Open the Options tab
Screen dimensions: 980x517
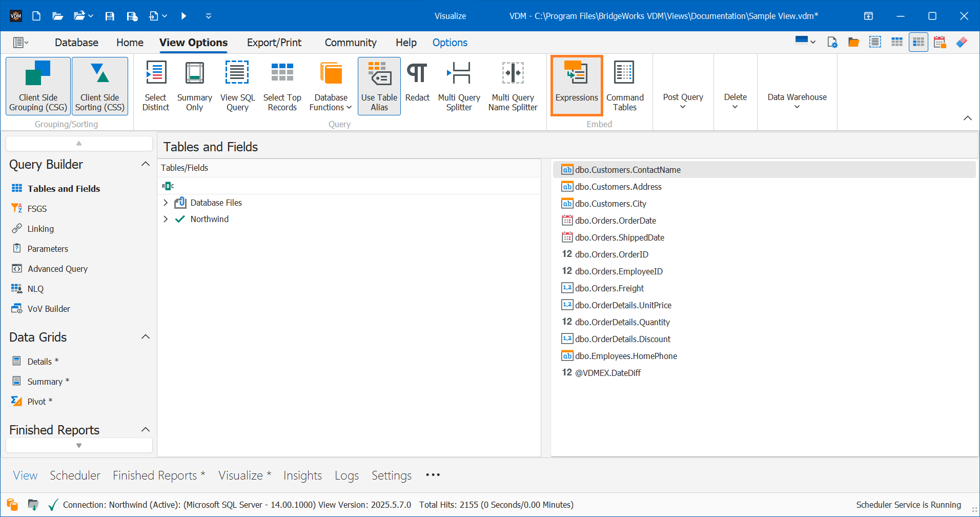click(x=450, y=43)
